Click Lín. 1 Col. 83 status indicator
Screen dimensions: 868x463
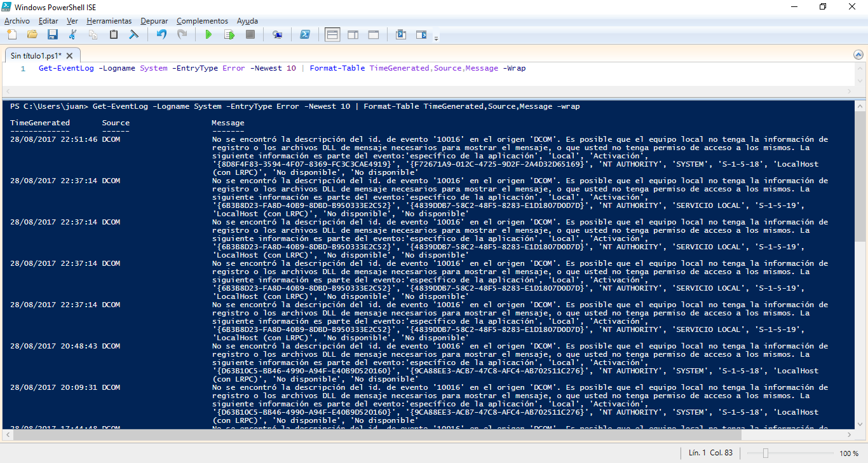(x=710, y=453)
